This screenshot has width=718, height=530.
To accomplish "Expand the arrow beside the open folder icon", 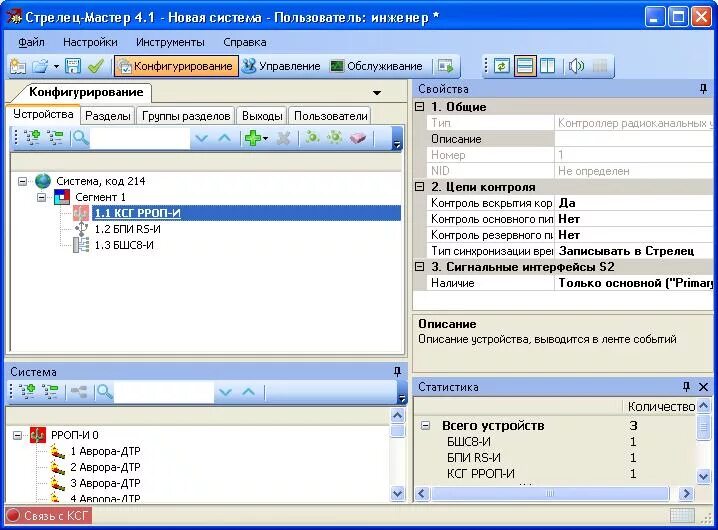I will click(x=56, y=67).
